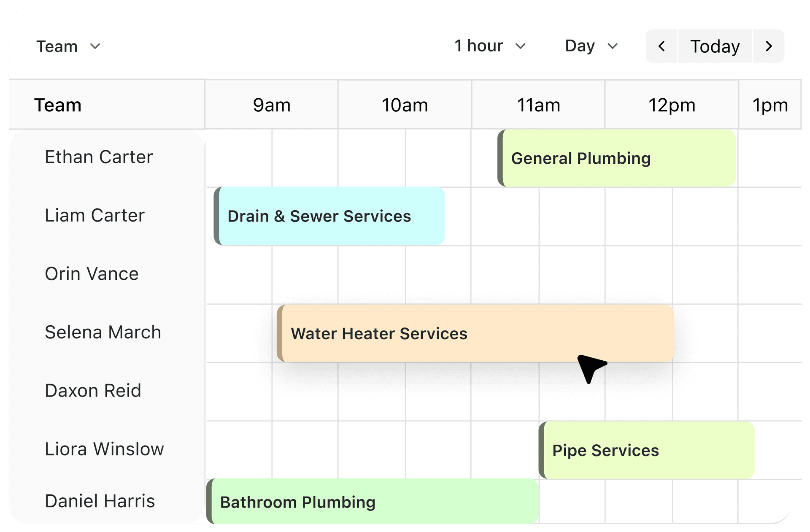Go to the next day using right arrow
The image size is (810, 532).
(x=769, y=46)
